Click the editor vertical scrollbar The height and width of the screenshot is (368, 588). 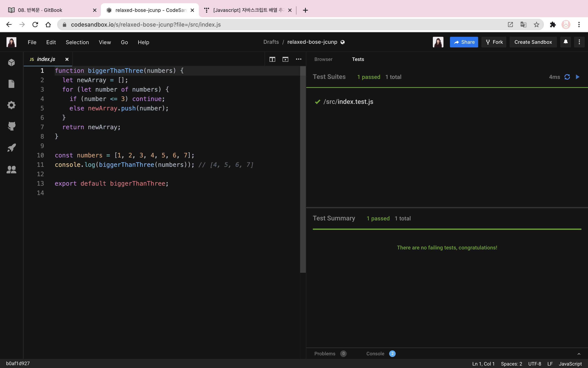coord(303,169)
